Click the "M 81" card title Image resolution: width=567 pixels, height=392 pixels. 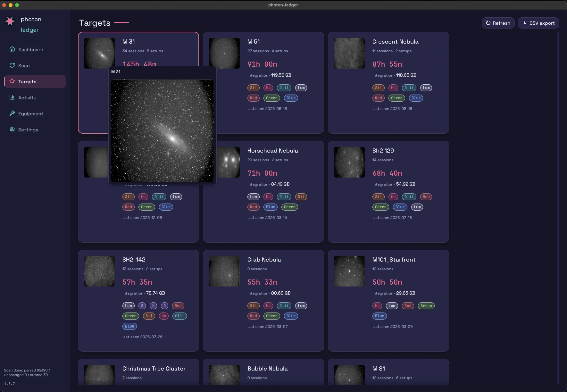tap(379, 369)
